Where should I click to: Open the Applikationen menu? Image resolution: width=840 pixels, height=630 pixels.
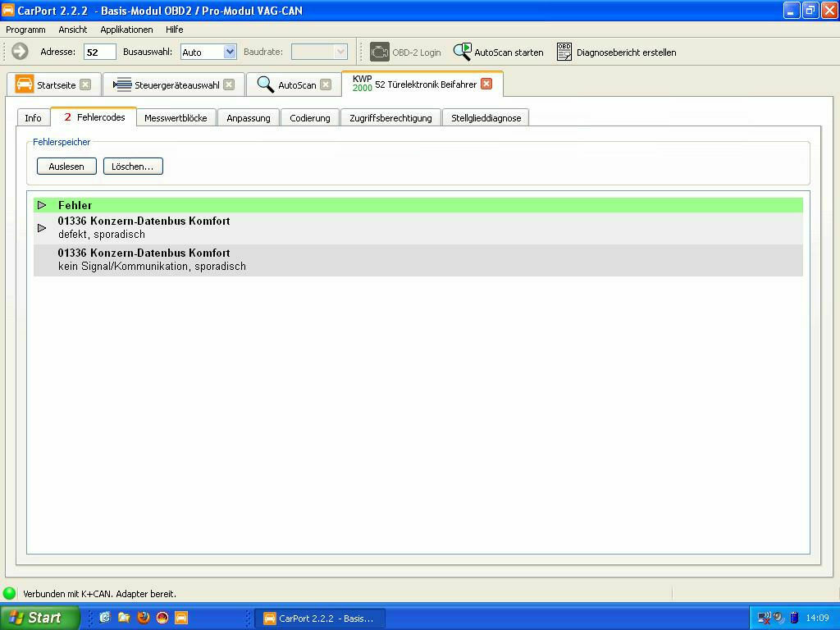click(126, 30)
